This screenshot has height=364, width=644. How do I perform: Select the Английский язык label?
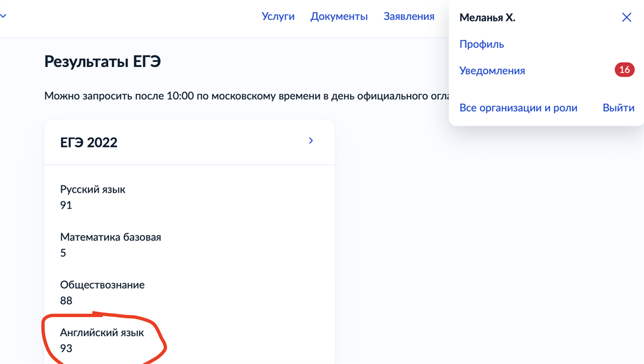(102, 333)
